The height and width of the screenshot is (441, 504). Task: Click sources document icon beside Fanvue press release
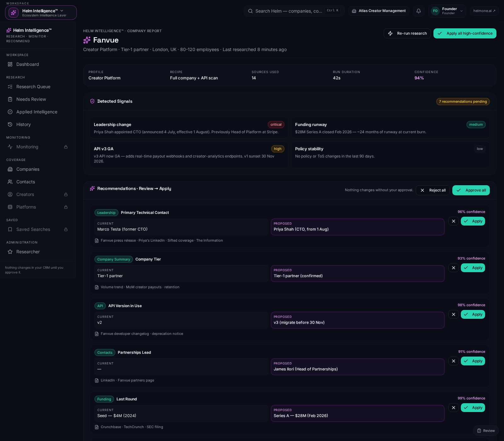coord(97,241)
